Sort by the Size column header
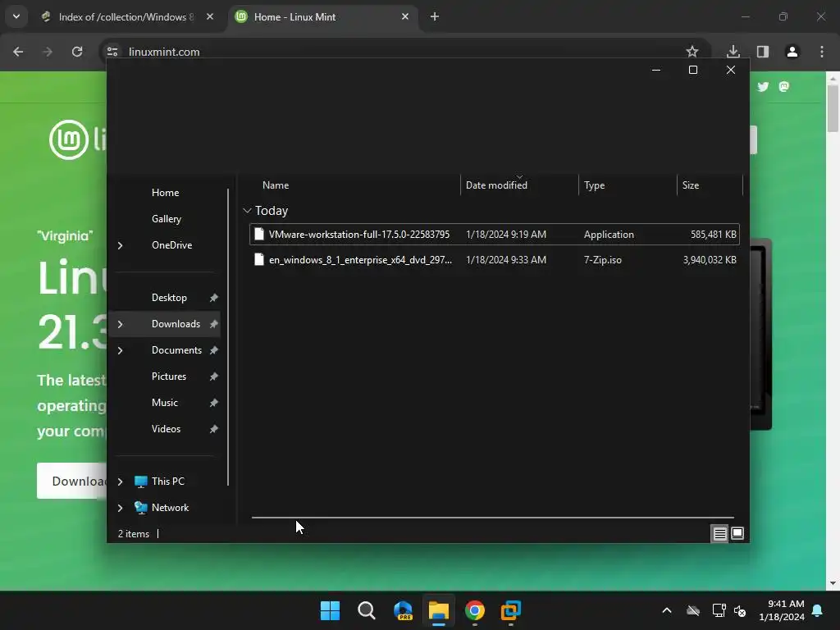 [710, 185]
